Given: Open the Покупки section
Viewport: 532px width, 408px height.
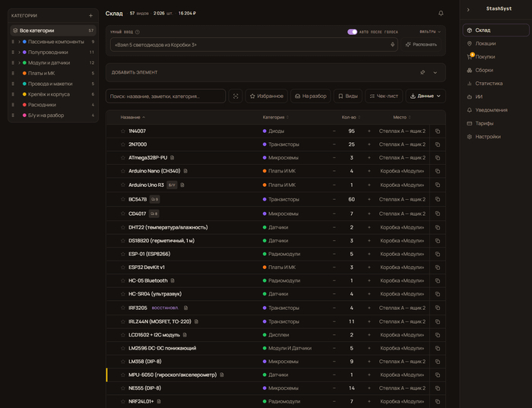Looking at the screenshot, I should pos(496,57).
